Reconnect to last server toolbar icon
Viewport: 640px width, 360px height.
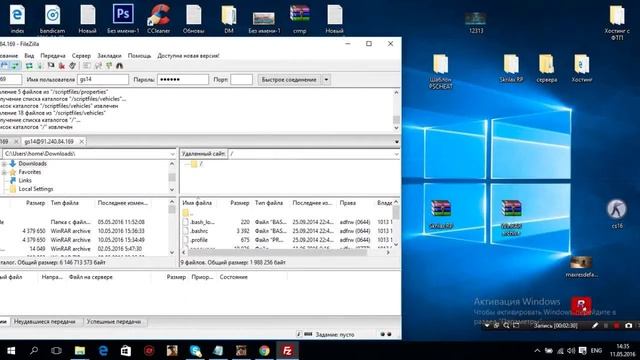[x=72, y=66]
